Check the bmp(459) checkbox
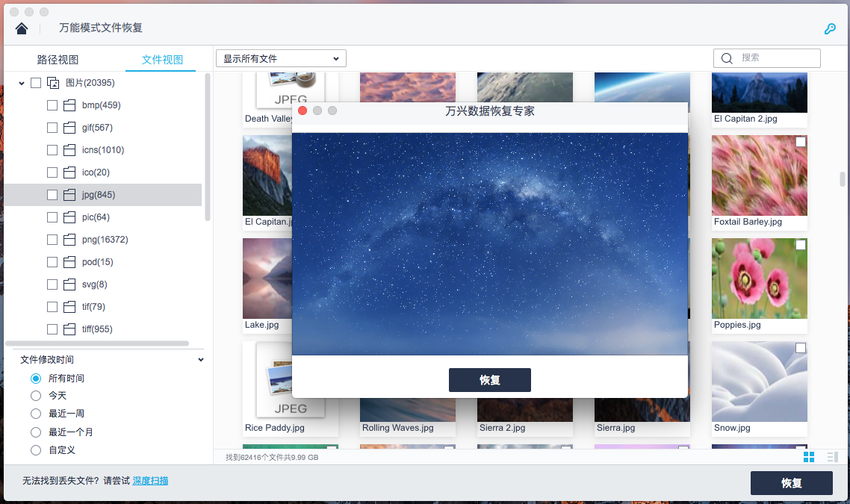This screenshot has height=504, width=850. (x=52, y=105)
